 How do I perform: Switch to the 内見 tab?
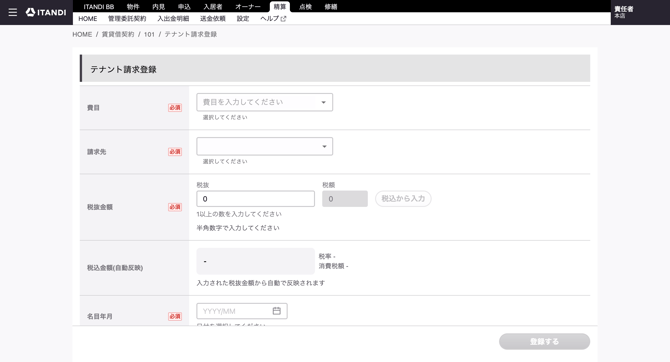coord(159,7)
